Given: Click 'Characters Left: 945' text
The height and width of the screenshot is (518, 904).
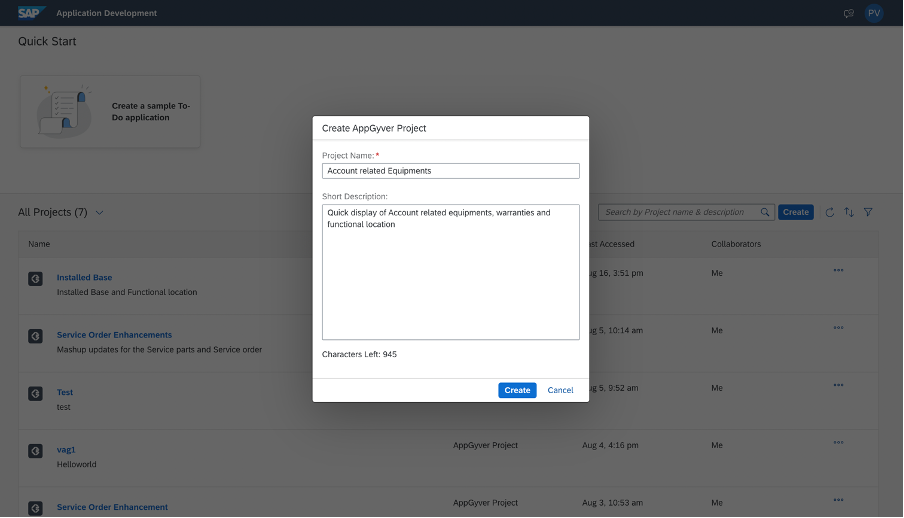Looking at the screenshot, I should [x=359, y=354].
